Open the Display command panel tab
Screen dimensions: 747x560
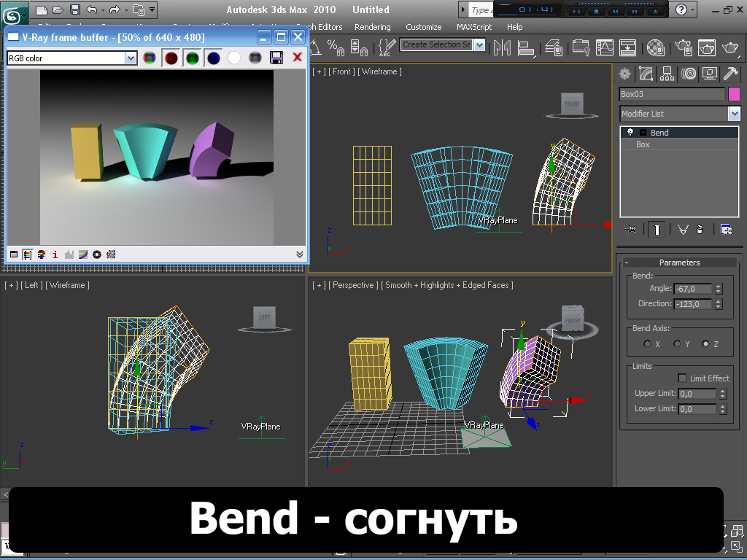point(709,74)
